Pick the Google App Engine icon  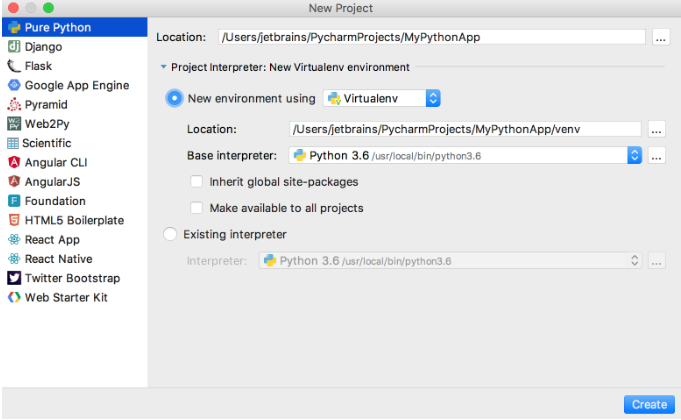pos(14,85)
